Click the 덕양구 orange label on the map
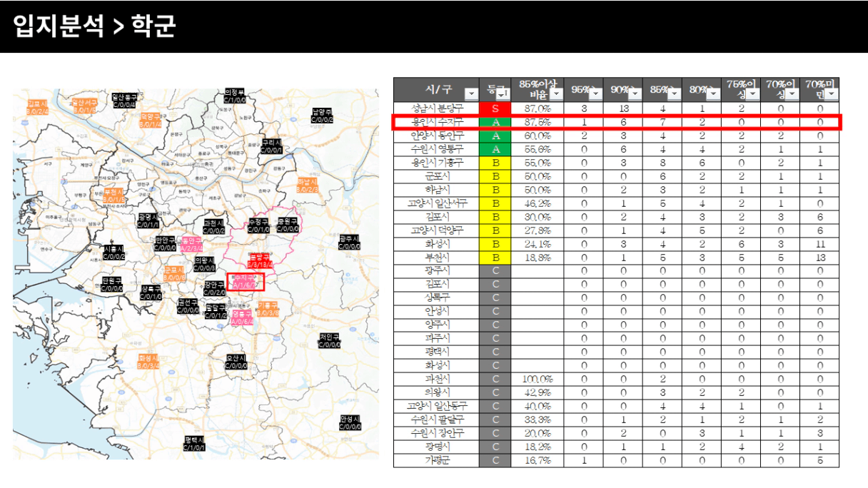868x488 pixels. (151, 120)
